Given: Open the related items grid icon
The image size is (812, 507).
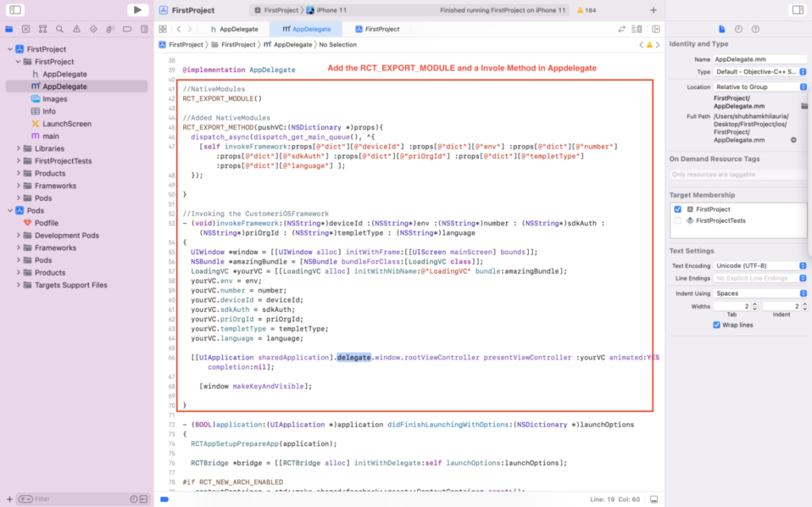Looking at the screenshot, I should click(163, 29).
